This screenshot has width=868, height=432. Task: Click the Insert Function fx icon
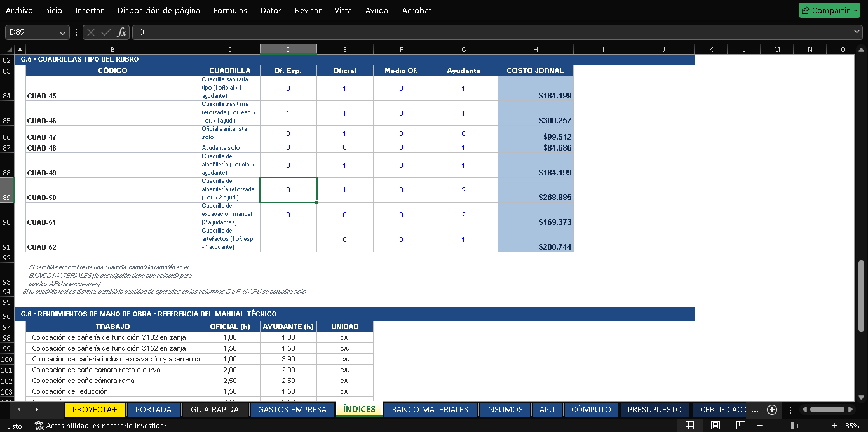[121, 32]
